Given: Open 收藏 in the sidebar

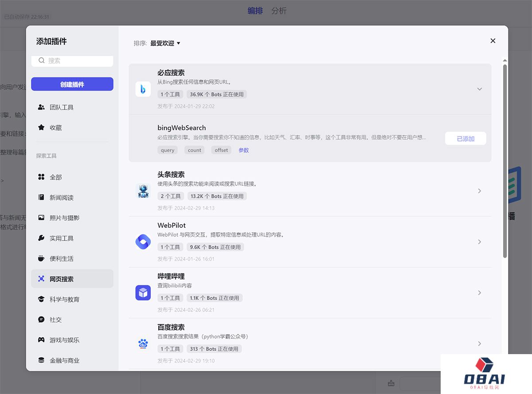Looking at the screenshot, I should [72, 128].
